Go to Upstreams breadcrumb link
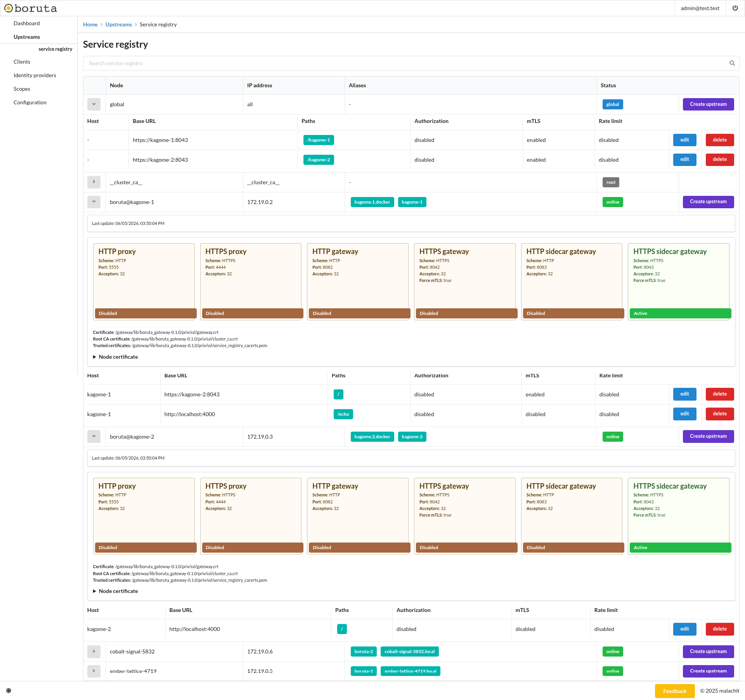745x700 pixels. tap(119, 24)
